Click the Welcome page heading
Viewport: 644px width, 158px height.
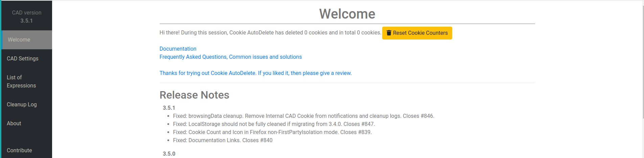[347, 14]
